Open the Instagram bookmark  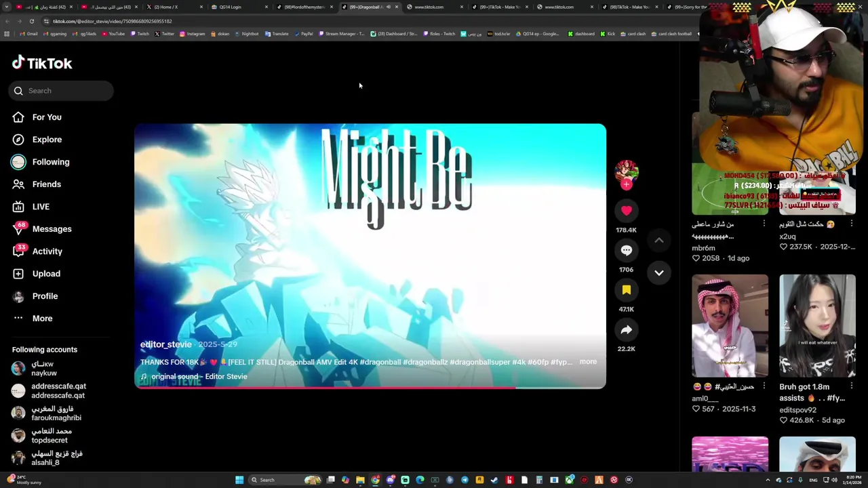(193, 34)
